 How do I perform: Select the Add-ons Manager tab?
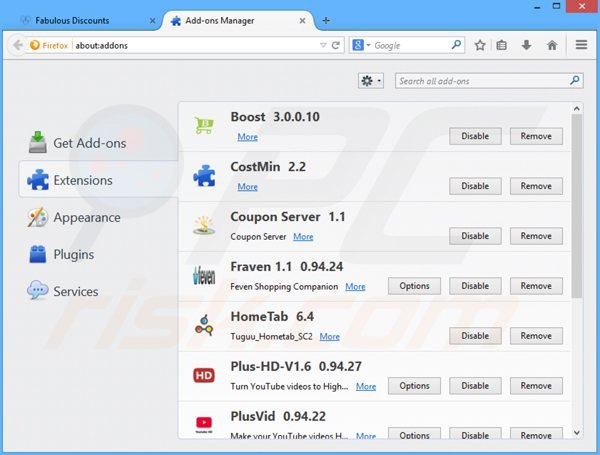coord(237,20)
